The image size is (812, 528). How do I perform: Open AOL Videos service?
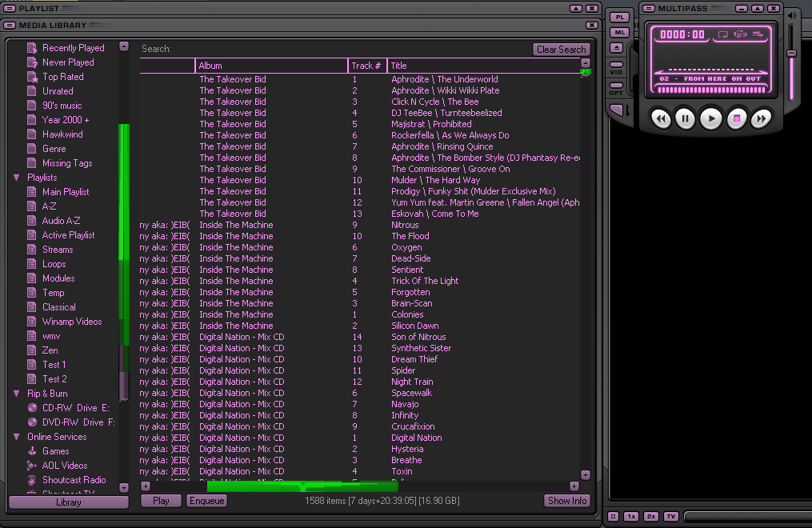coord(65,466)
